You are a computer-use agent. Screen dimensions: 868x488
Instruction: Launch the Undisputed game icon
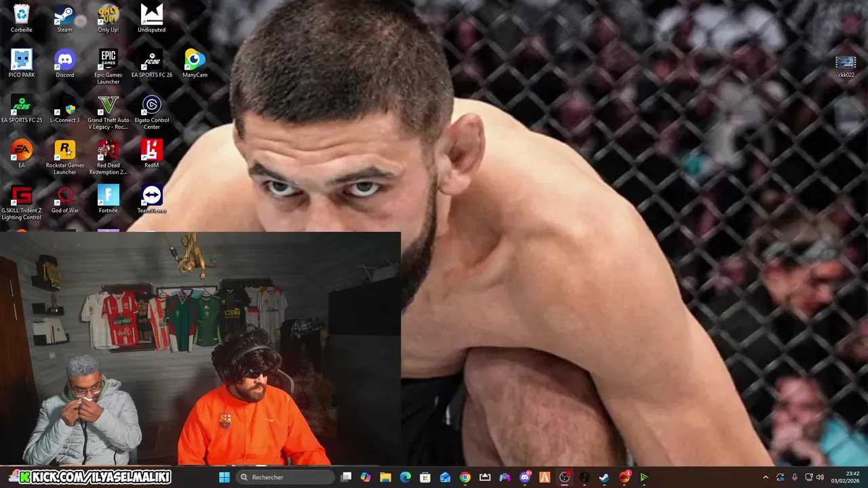point(151,18)
